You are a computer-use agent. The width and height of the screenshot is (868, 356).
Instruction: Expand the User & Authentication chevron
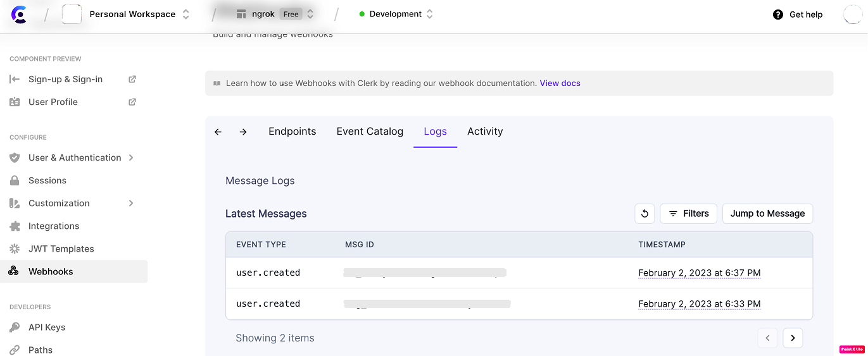(131, 157)
